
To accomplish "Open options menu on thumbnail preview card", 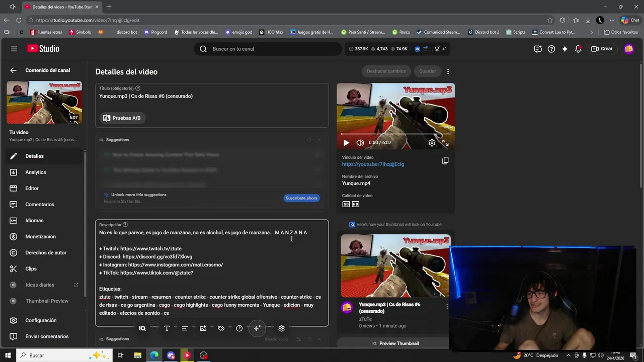I will 447,307.
